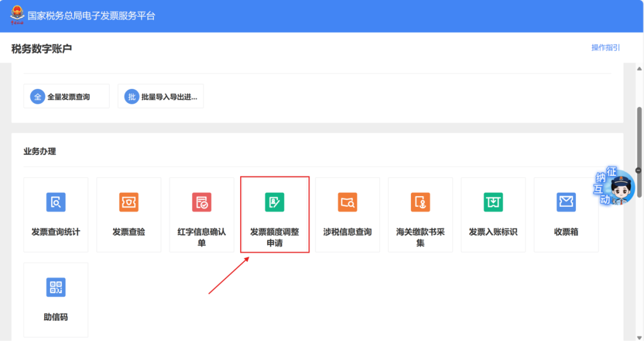Click the 国家税务总局电子发票服务平台 title

pos(91,15)
